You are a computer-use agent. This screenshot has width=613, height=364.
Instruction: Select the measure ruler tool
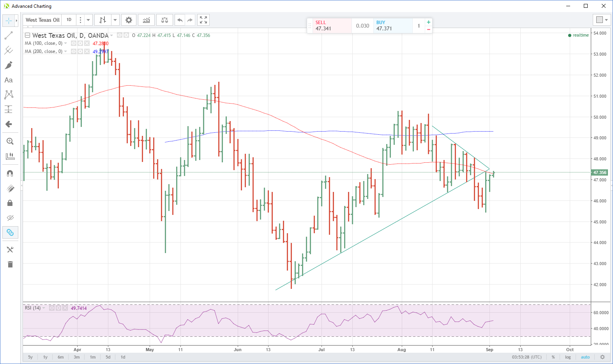[10, 156]
